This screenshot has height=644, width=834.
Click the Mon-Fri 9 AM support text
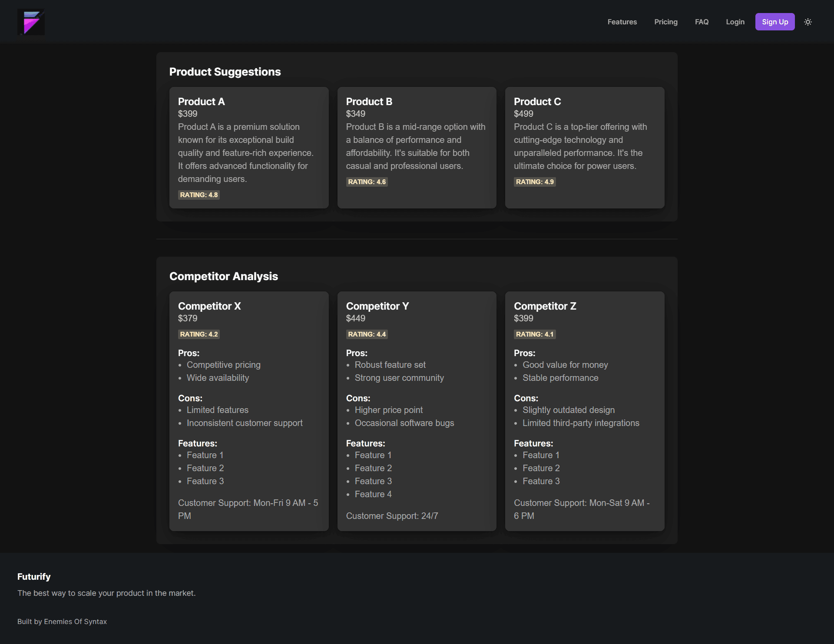(x=249, y=510)
